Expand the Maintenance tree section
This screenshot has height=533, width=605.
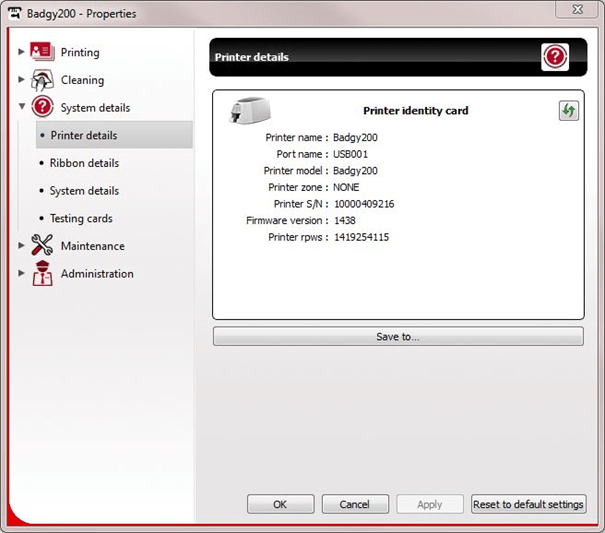[21, 245]
